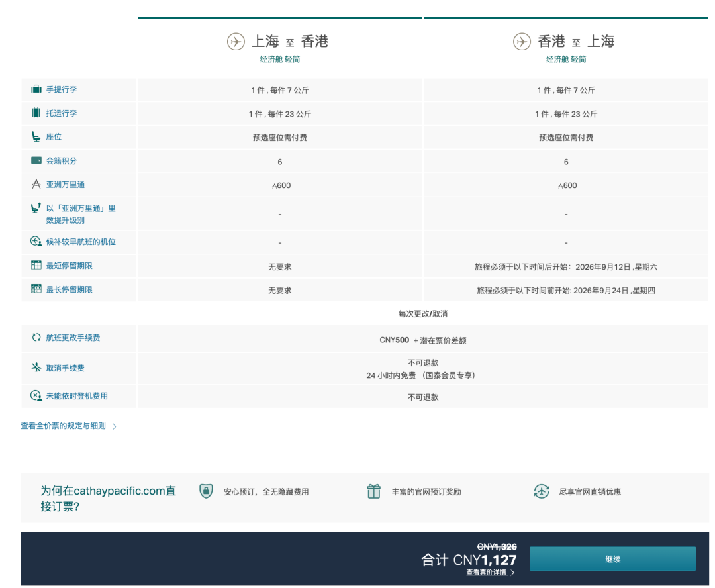Image resolution: width=715 pixels, height=588 pixels.
Task: Click the 安心预订，全无隐藏费用 text
Action: click(x=266, y=492)
